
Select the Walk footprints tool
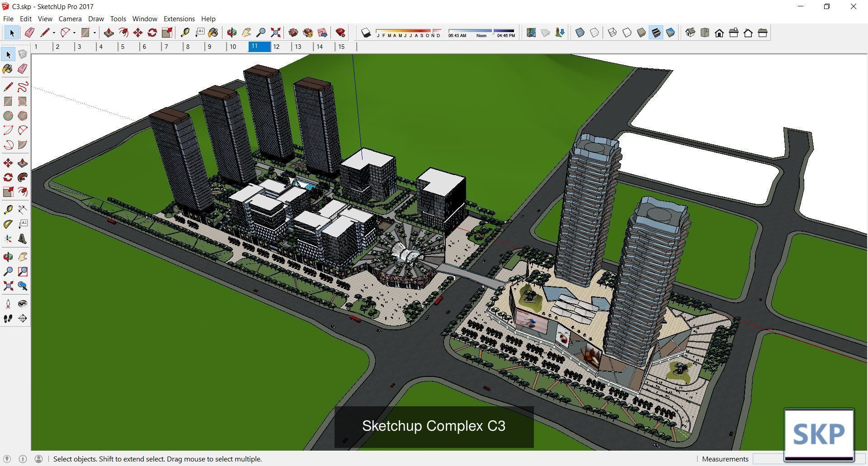pos(8,319)
